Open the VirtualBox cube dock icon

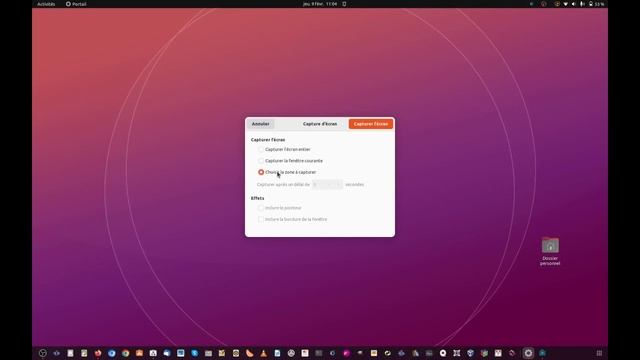[470, 353]
